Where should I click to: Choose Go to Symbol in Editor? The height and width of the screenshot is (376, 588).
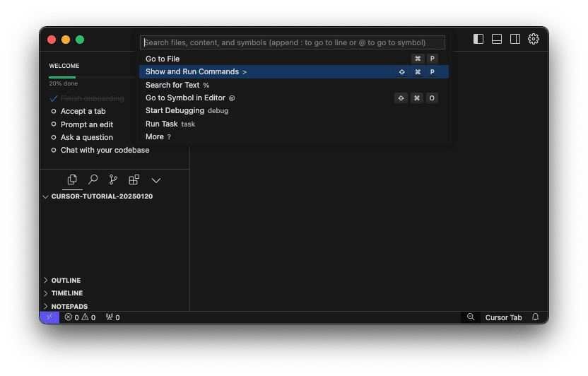[x=294, y=98]
